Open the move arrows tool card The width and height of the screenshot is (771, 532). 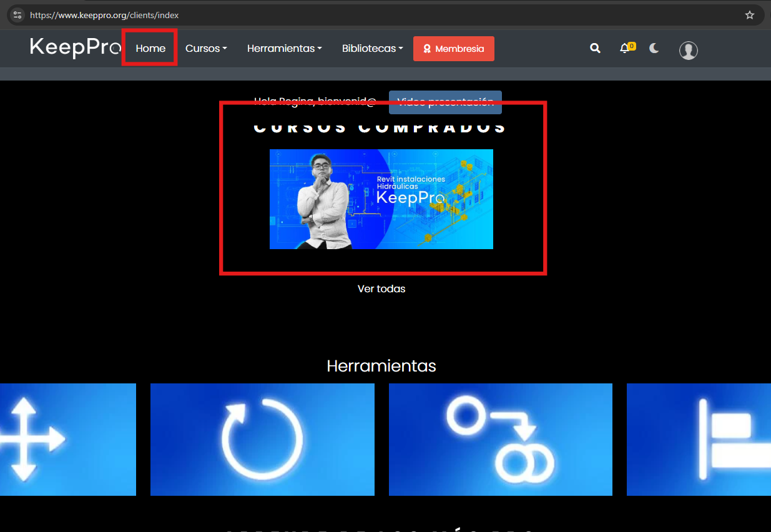click(x=68, y=440)
